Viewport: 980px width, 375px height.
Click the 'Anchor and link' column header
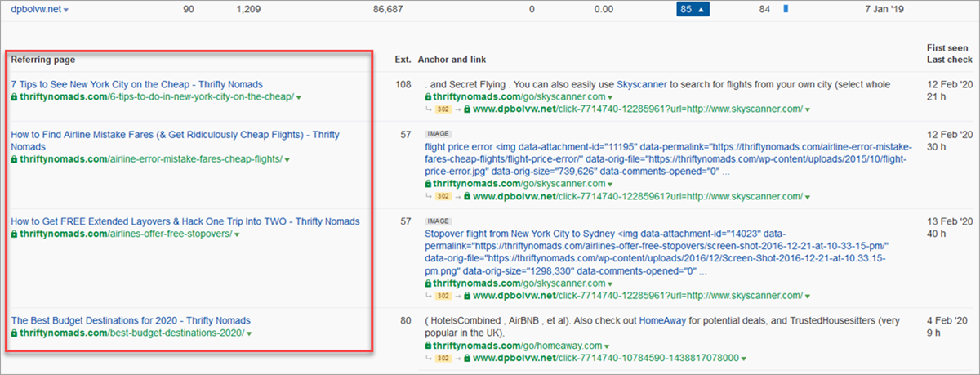pos(452,60)
